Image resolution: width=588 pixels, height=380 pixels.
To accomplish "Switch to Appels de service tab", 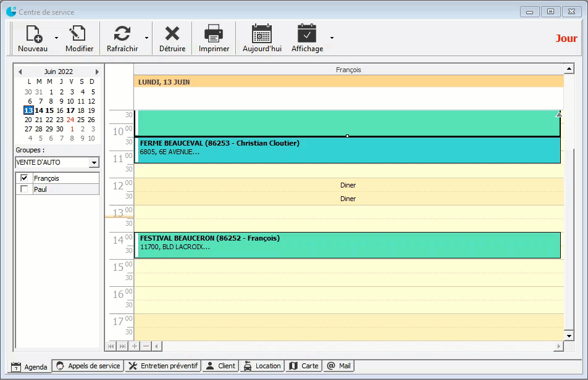I will [88, 366].
